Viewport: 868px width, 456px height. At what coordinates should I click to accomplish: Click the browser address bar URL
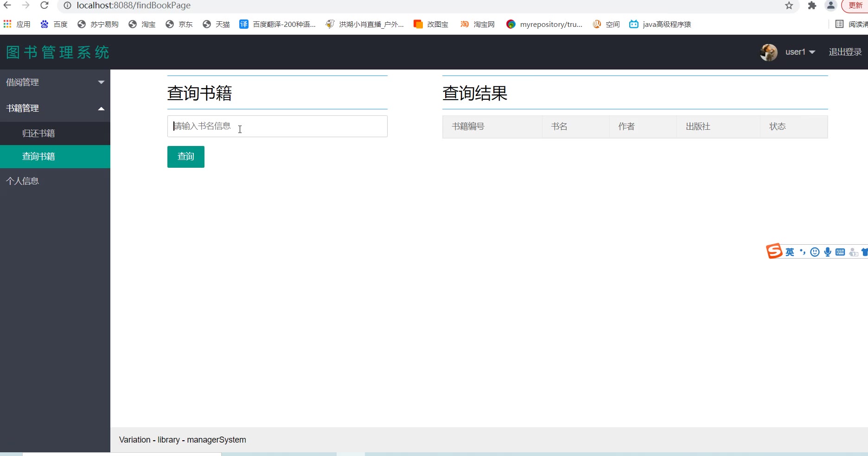click(134, 6)
